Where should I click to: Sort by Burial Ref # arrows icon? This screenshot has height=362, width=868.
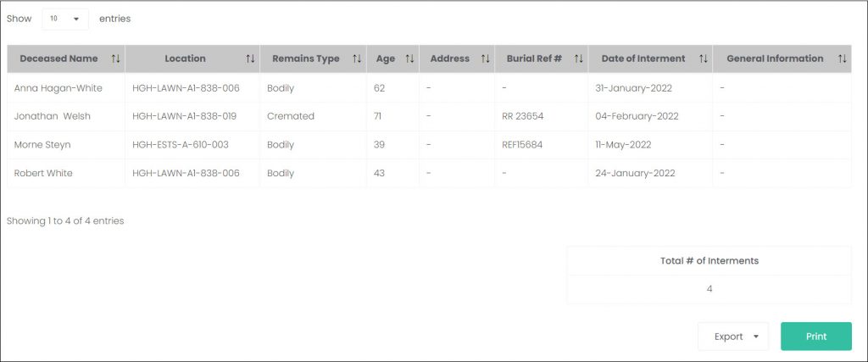[x=578, y=58]
